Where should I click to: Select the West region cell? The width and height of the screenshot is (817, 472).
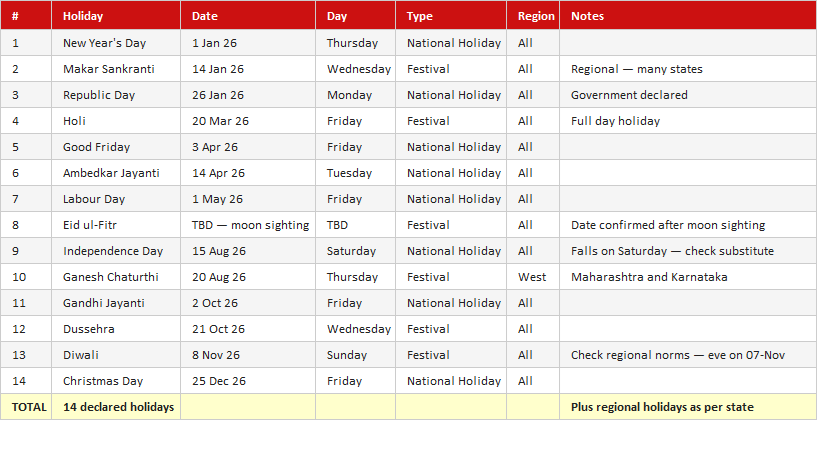533,277
